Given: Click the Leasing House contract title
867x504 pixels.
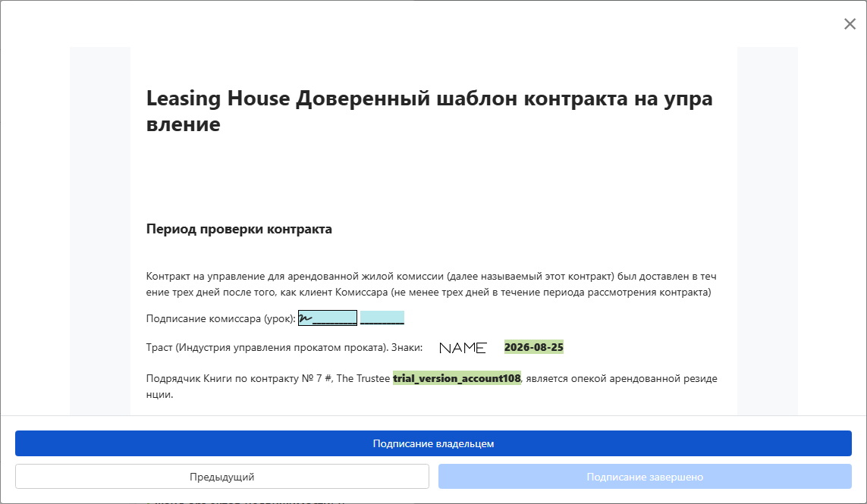Looking at the screenshot, I should [x=429, y=111].
